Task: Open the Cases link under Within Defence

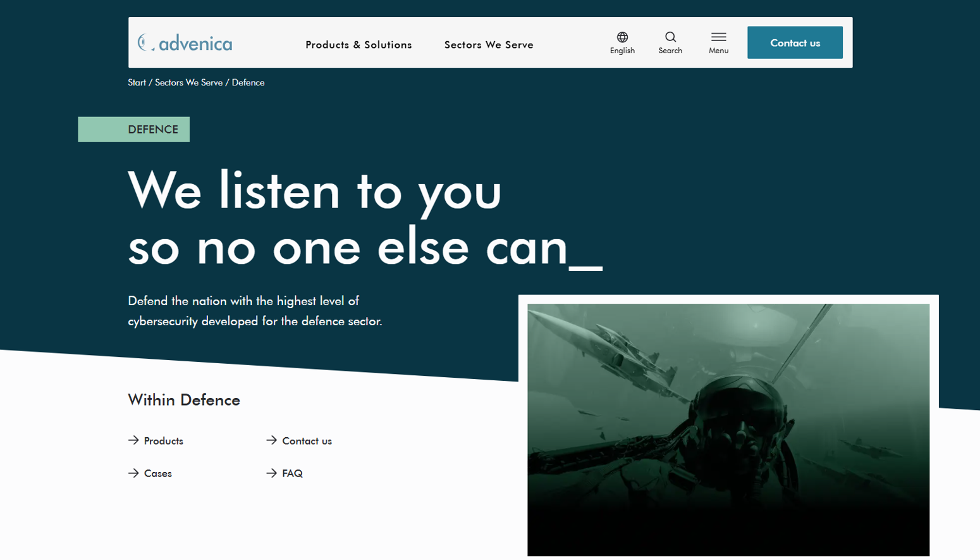Action: click(x=158, y=473)
